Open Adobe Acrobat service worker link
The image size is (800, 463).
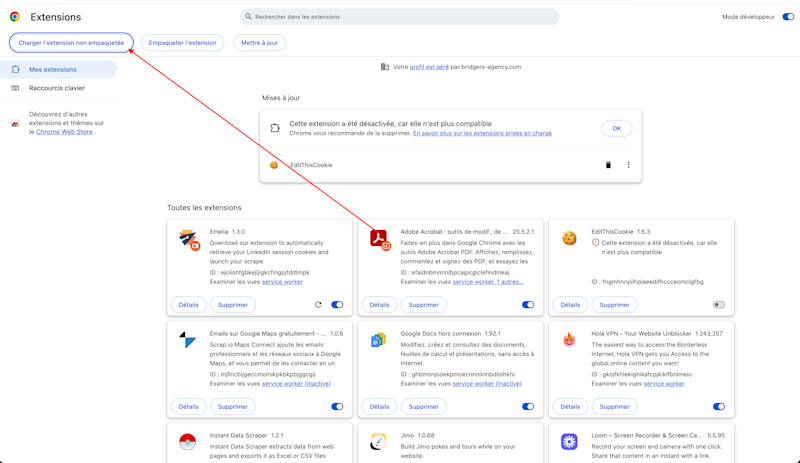pos(488,282)
